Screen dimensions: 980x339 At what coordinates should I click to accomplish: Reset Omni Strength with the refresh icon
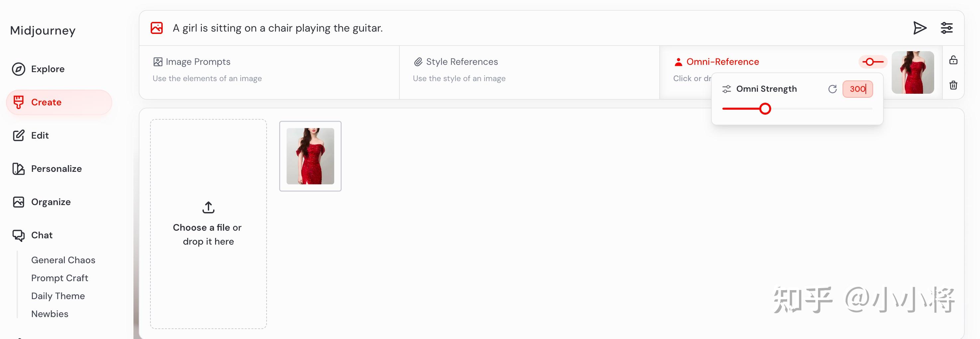click(832, 89)
